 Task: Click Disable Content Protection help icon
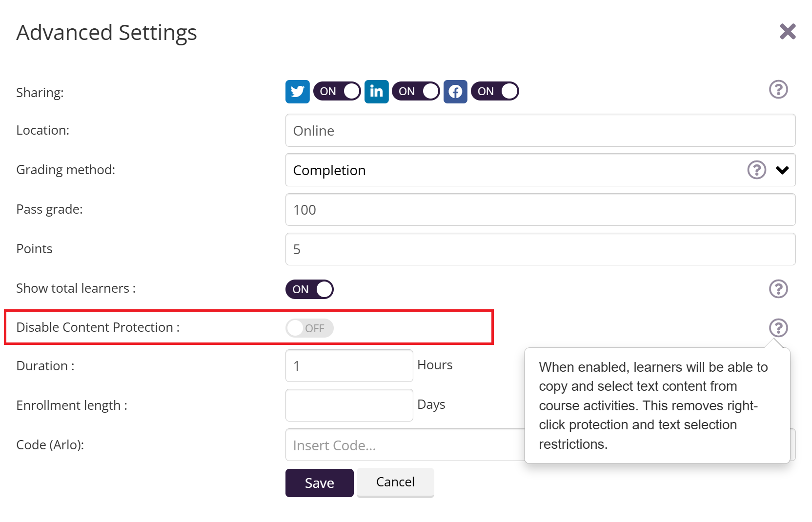click(778, 328)
